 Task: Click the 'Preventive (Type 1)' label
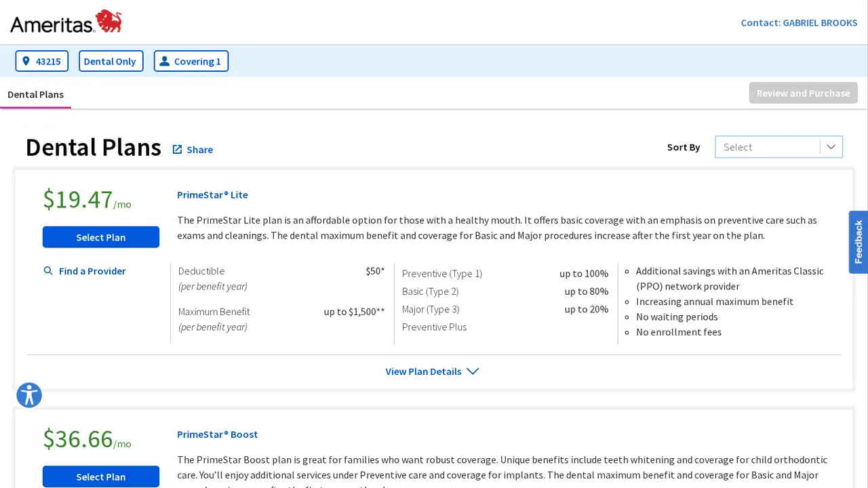[442, 274]
